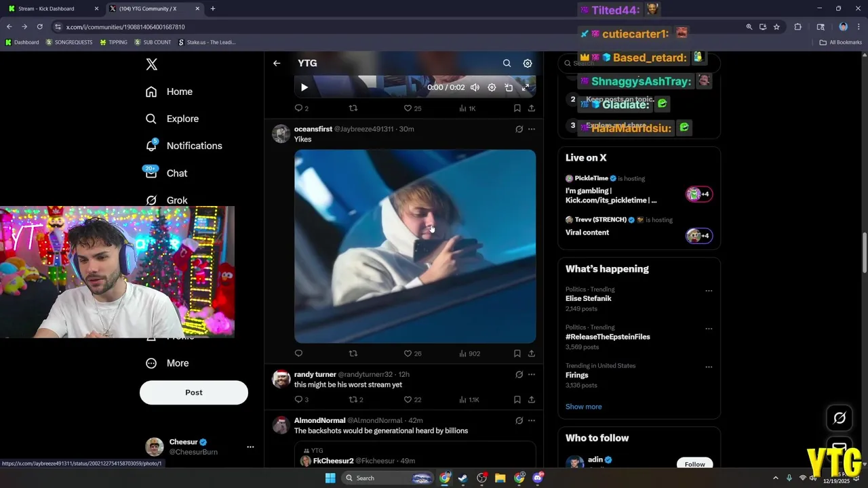Open more options on randy turner post
868x488 pixels.
(x=532, y=374)
